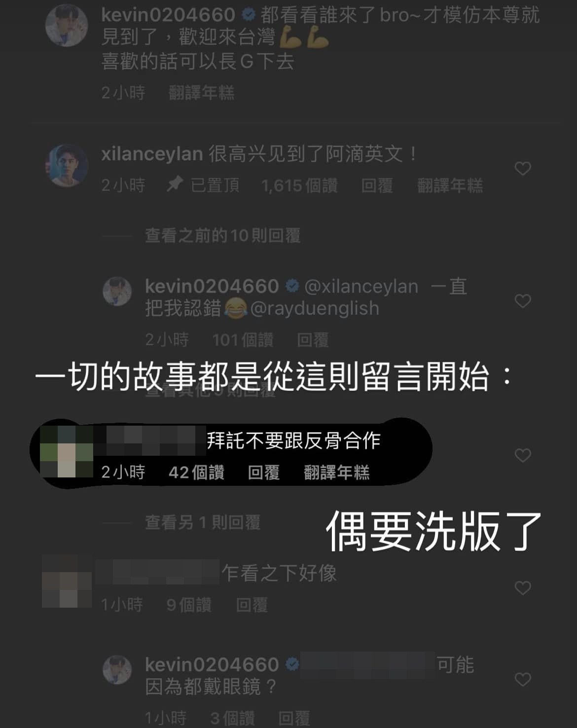
Task: Tap the pin icon beside 已置頂
Action: [x=175, y=185]
